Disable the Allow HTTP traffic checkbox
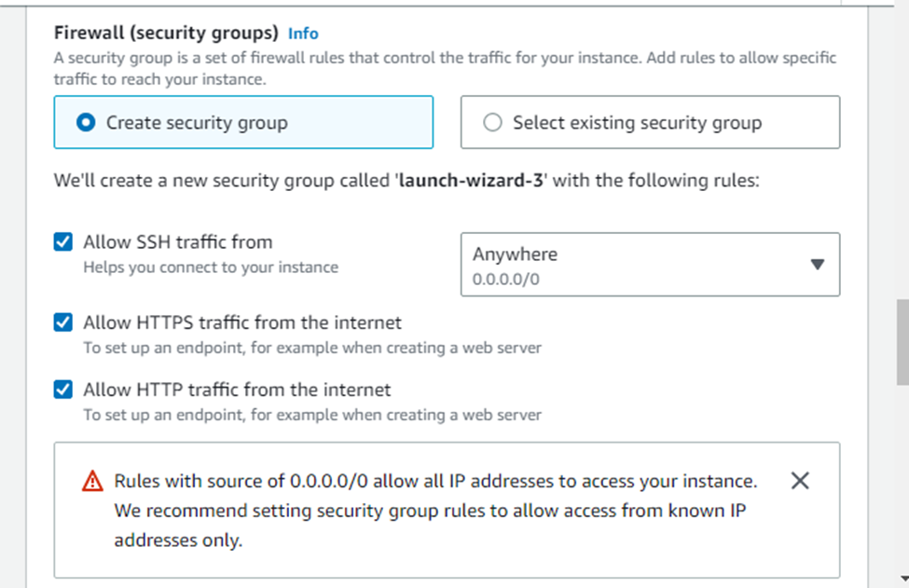The image size is (909, 588). tap(63, 390)
